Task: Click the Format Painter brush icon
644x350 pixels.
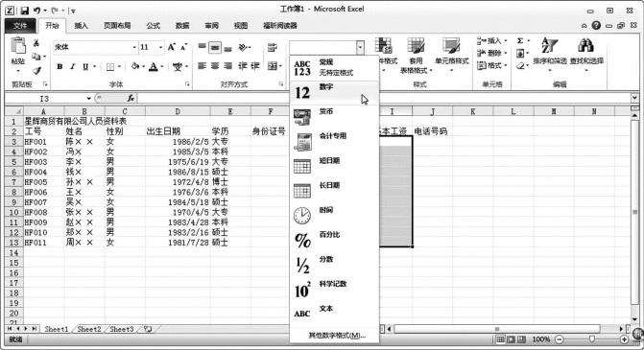Action: tap(37, 71)
